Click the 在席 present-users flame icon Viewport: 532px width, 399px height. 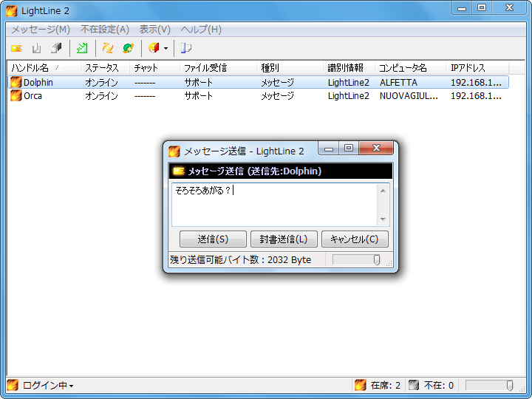(361, 385)
